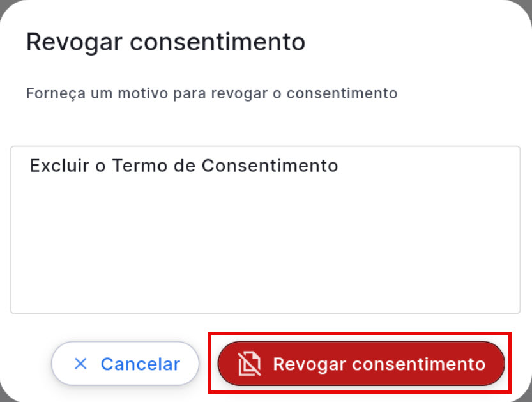This screenshot has height=402, width=532.
Task: Click "Consentimento" inside the reason text field
Action: 270,166
